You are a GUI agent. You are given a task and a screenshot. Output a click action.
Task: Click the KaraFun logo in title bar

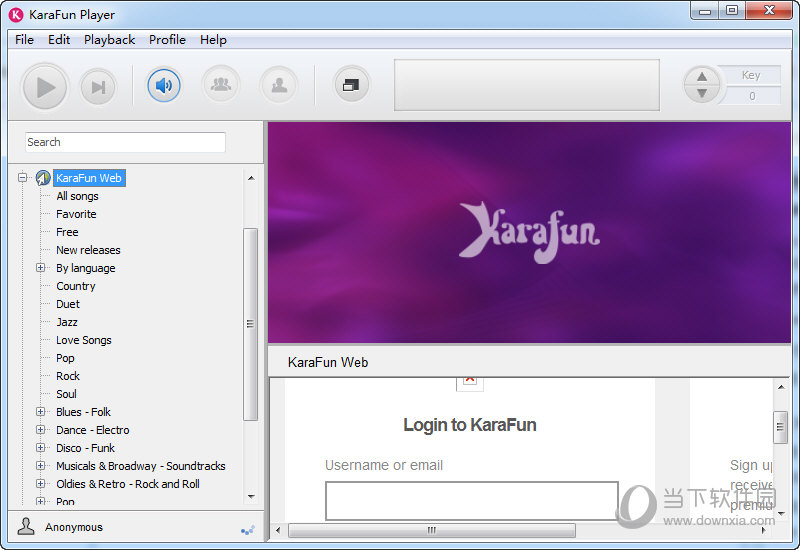coord(16,15)
